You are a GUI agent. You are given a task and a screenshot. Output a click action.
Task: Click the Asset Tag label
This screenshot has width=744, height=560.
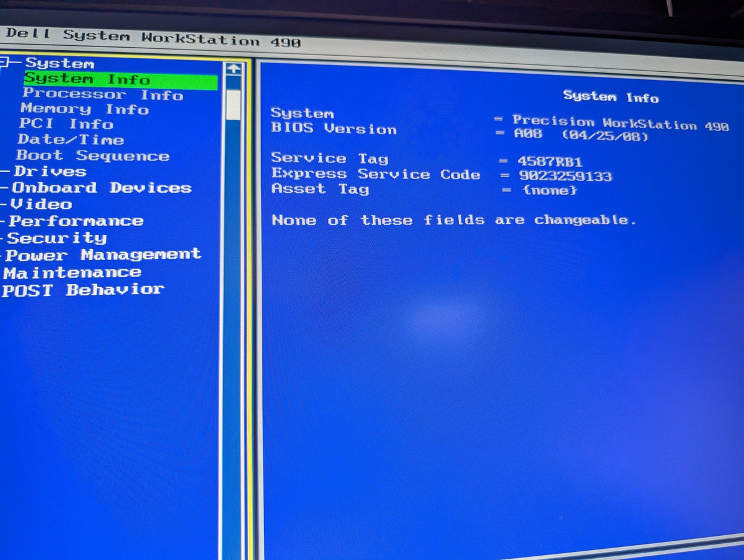pyautogui.click(x=320, y=188)
